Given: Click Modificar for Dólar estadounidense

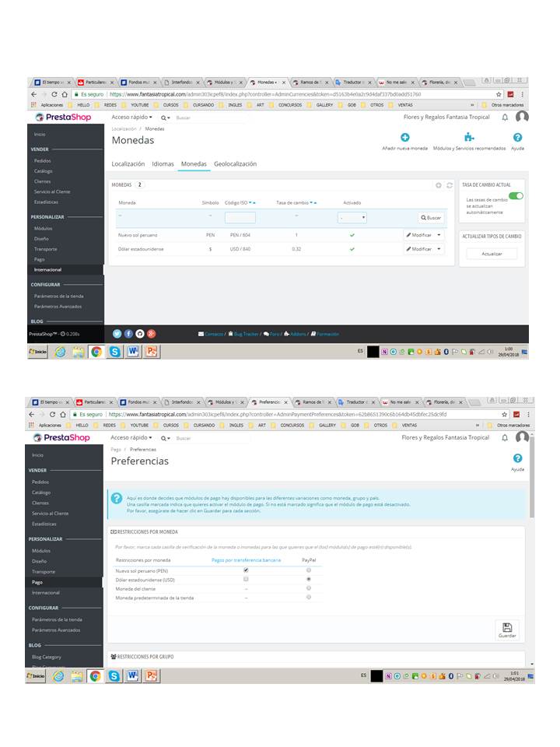Looking at the screenshot, I should click(419, 249).
